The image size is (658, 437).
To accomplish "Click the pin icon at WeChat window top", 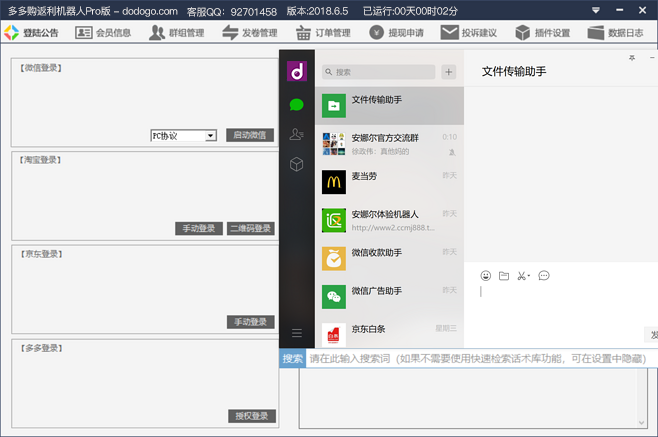I will tap(632, 58).
